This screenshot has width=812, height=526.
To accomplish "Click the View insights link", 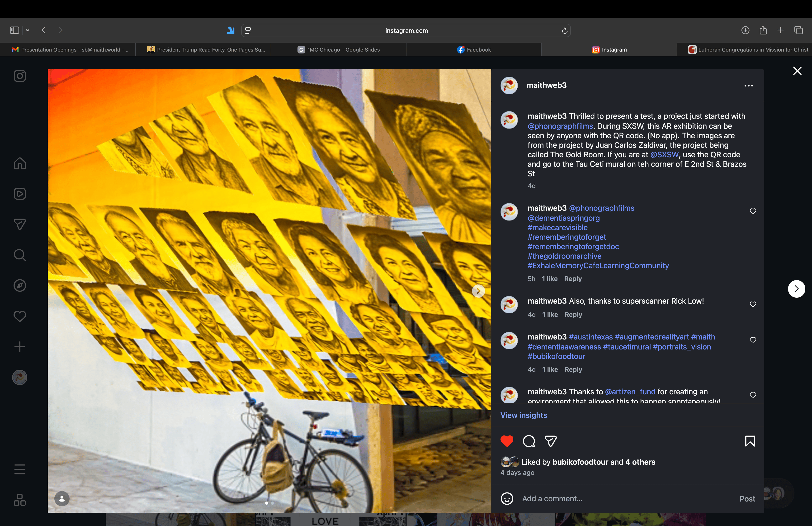I will coord(523,415).
